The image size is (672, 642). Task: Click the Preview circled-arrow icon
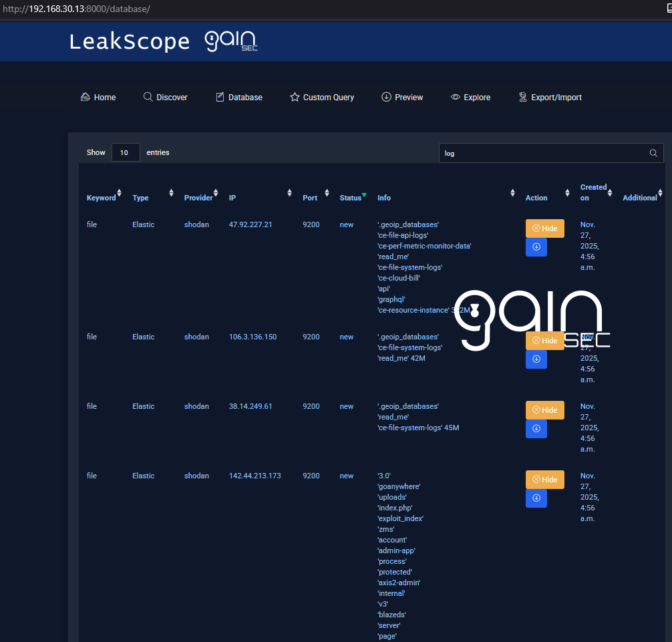click(x=386, y=97)
